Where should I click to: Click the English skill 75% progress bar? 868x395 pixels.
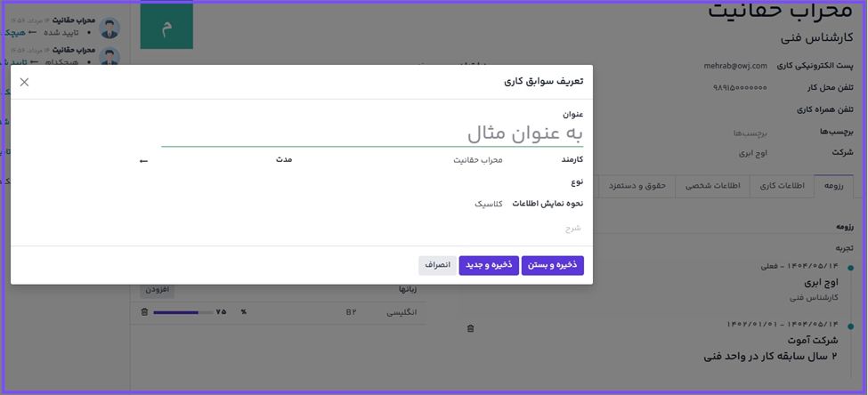click(183, 312)
